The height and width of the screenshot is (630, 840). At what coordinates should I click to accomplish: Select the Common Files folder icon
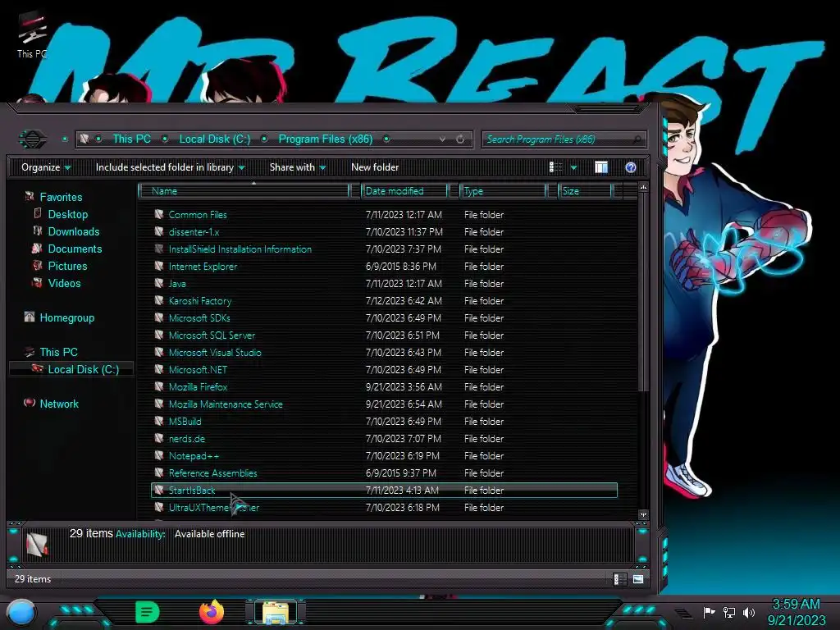pos(159,214)
